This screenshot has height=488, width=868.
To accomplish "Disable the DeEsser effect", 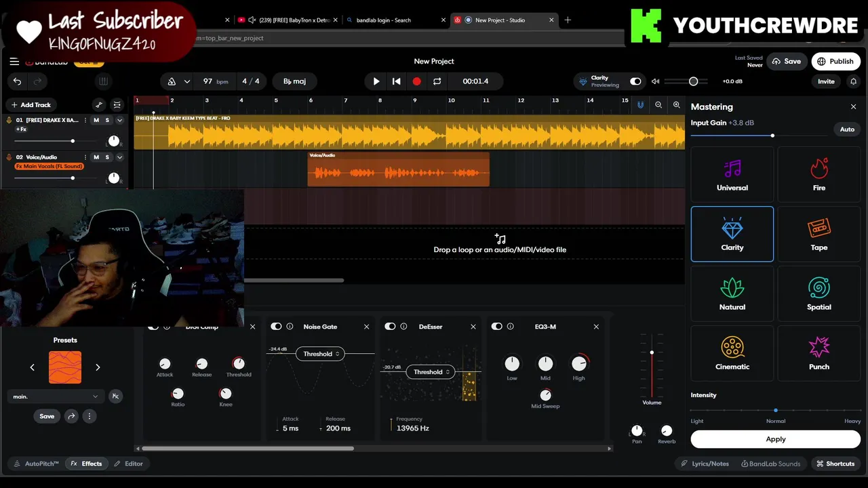I will coord(390,327).
